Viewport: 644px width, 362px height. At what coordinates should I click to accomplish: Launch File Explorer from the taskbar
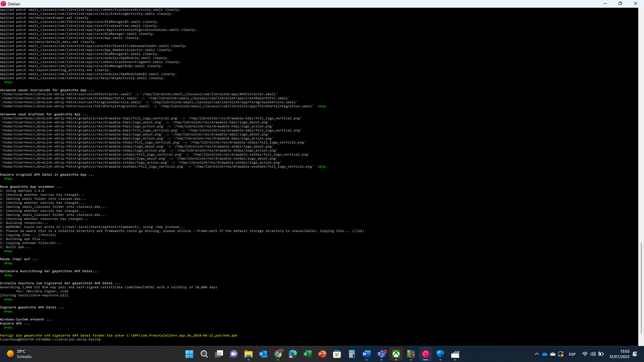[248, 354]
